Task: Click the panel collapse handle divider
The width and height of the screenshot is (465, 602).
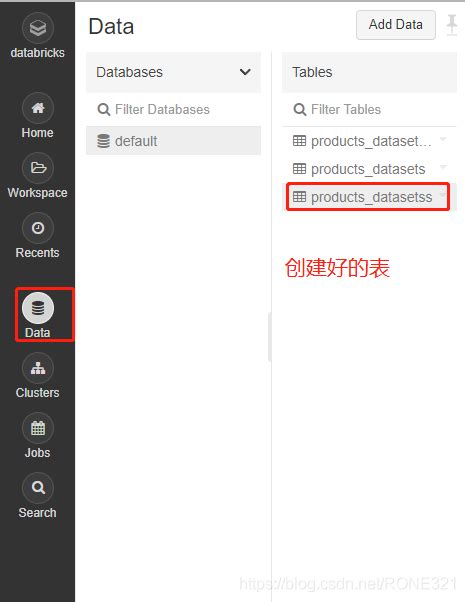Action: (x=270, y=337)
